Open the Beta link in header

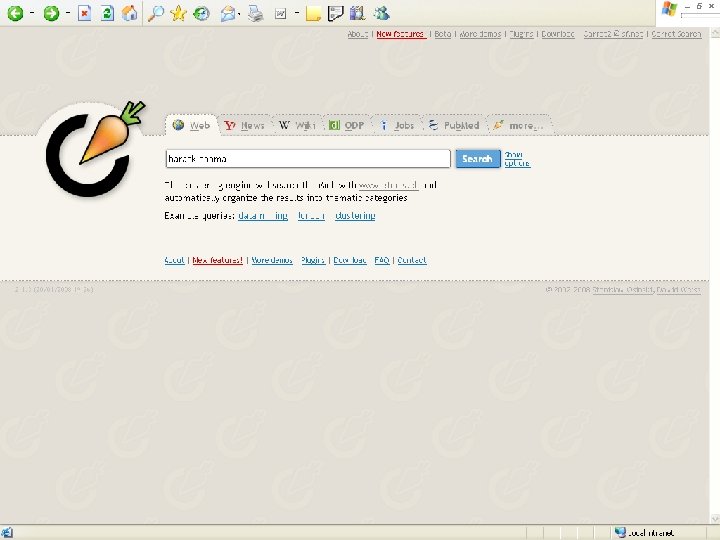click(x=443, y=34)
